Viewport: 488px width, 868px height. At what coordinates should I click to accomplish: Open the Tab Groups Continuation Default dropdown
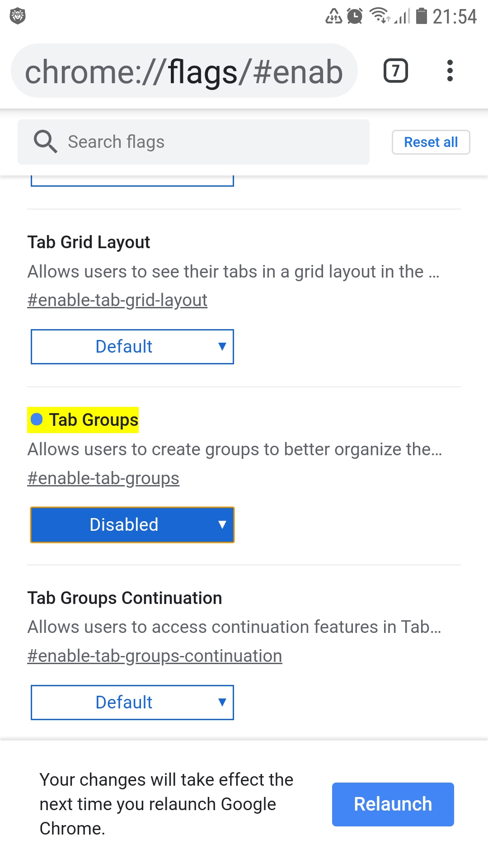pos(132,703)
